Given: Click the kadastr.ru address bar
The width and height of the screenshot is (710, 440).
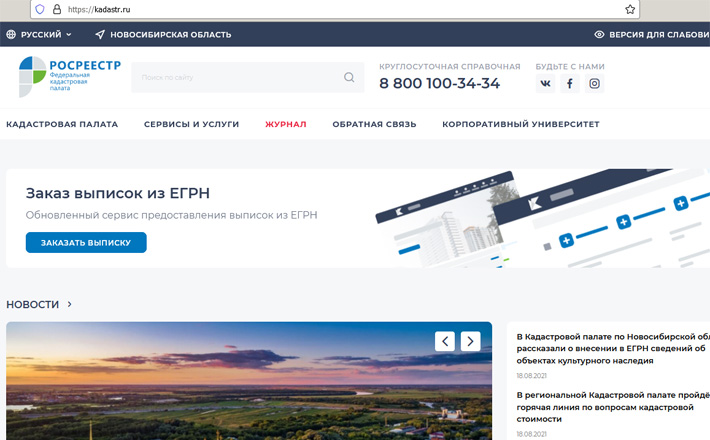Looking at the screenshot, I should 335,9.
